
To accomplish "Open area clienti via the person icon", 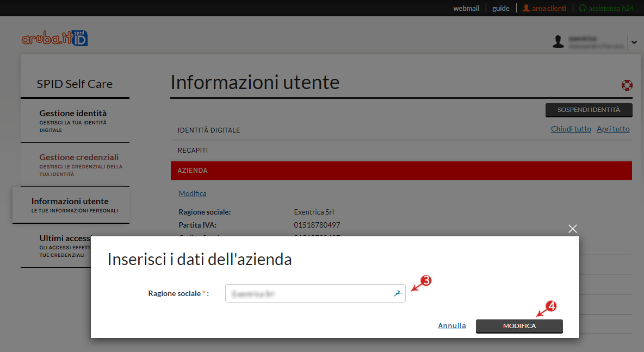I will [x=526, y=8].
